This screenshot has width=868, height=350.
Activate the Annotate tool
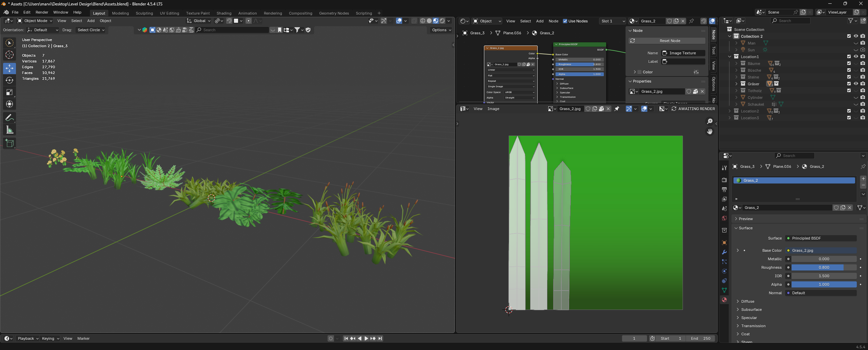pyautogui.click(x=10, y=118)
